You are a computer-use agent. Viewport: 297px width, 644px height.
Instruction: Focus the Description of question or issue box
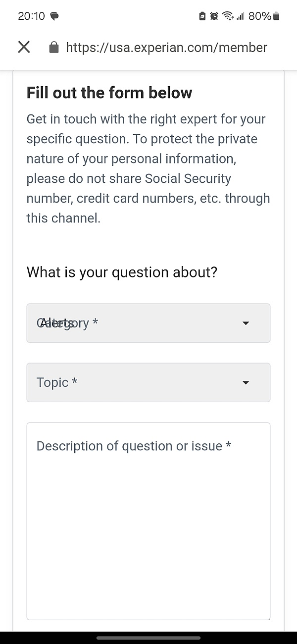click(x=148, y=521)
